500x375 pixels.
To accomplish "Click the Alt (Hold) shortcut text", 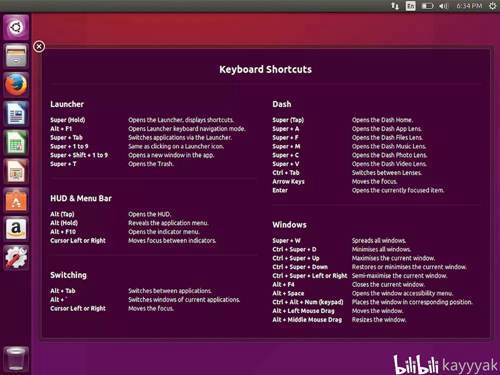I will [64, 223].
